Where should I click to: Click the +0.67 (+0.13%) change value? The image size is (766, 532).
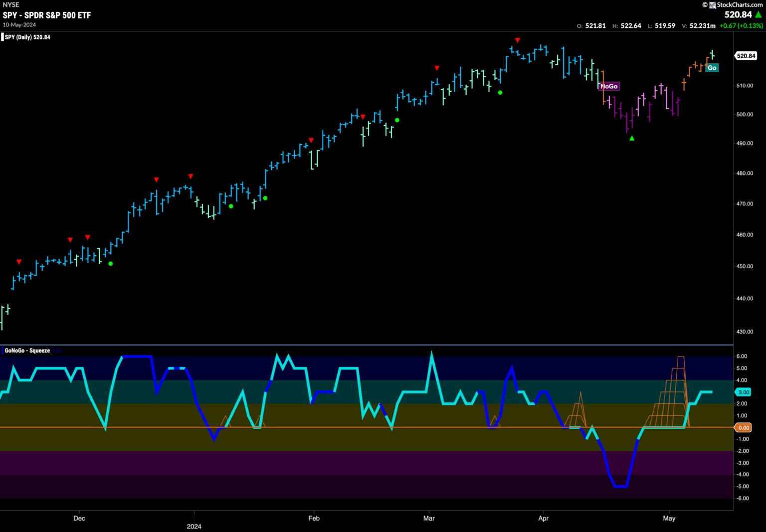pyautogui.click(x=741, y=26)
